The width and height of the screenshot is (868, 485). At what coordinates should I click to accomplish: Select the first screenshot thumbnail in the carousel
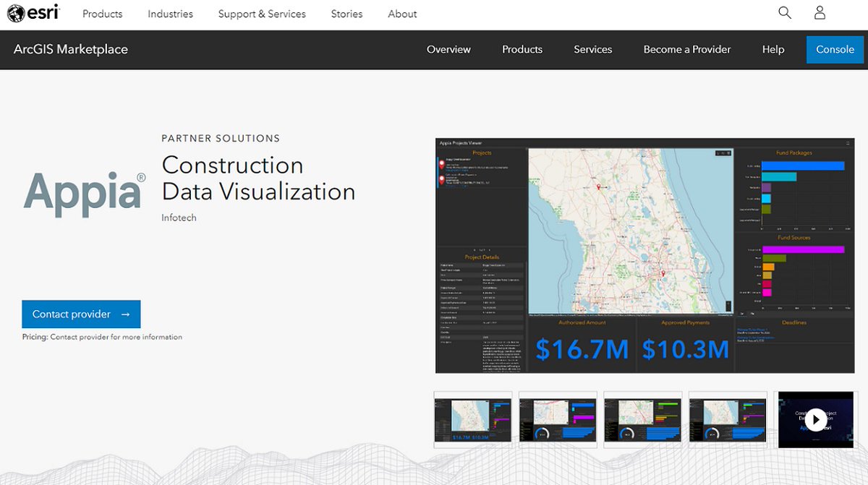point(472,419)
